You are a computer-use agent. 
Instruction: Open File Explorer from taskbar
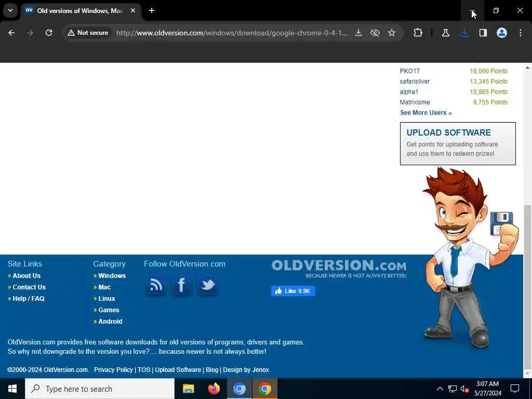tap(188, 389)
